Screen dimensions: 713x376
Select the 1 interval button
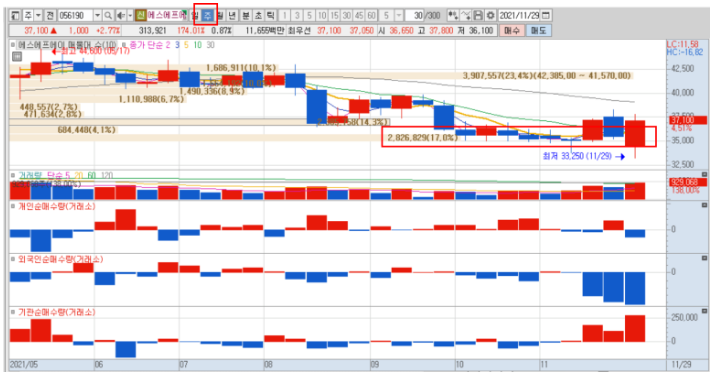click(285, 15)
